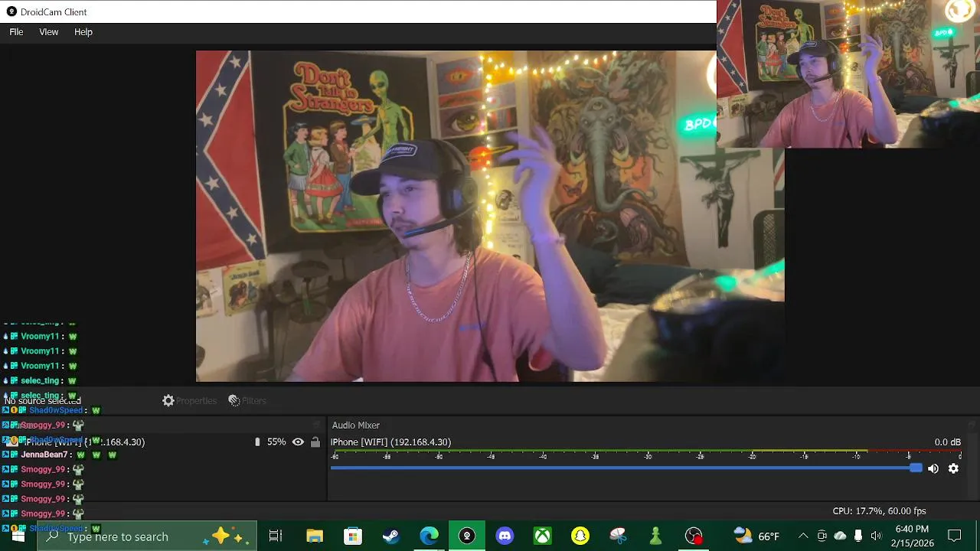Click the Audio Mixer panel title
Viewport: 980px width, 551px height.
pyautogui.click(x=355, y=425)
